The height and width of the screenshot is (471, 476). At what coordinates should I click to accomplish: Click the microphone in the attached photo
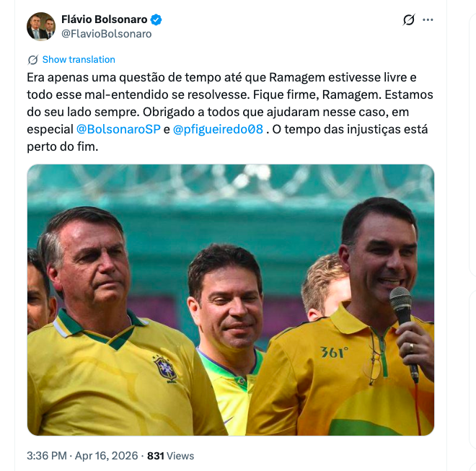click(x=403, y=331)
